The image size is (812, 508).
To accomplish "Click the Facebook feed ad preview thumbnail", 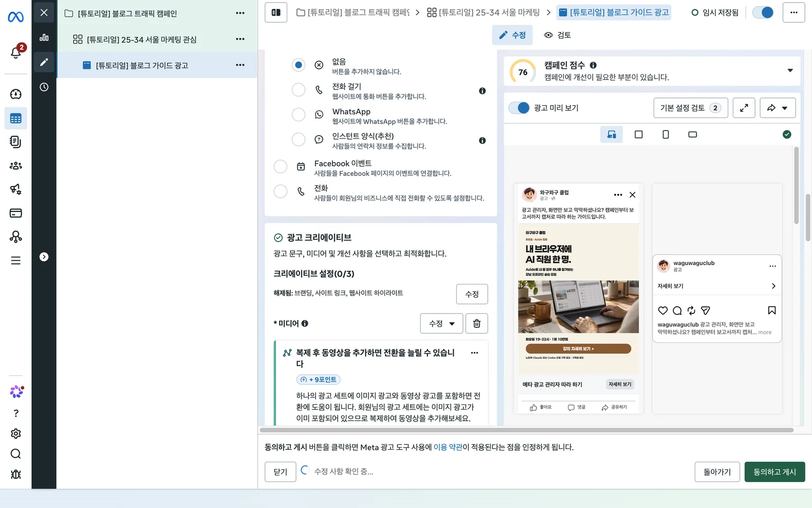I will click(578, 299).
